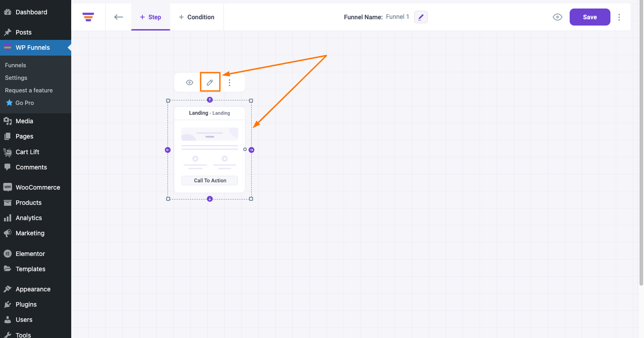Click the right arrow connector of Landing step
The width and height of the screenshot is (644, 338).
pyautogui.click(x=252, y=150)
